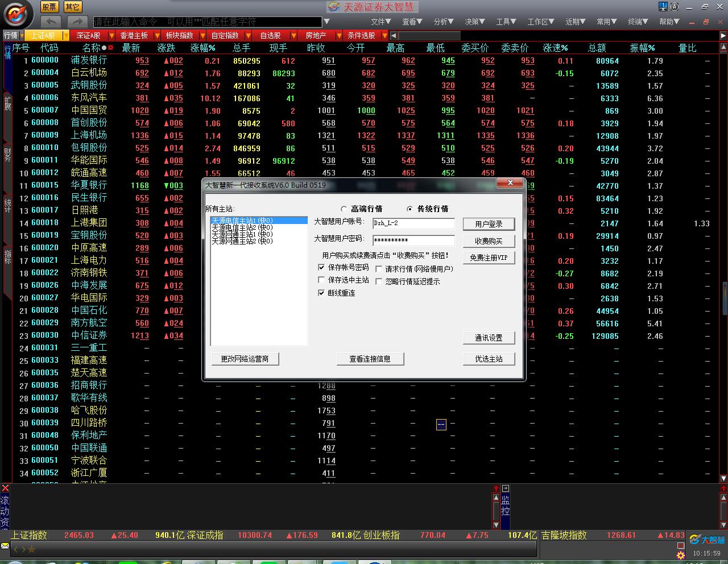This screenshot has height=564, width=728.
Task: Click the 查看连接信息 button
Action: [x=370, y=359]
